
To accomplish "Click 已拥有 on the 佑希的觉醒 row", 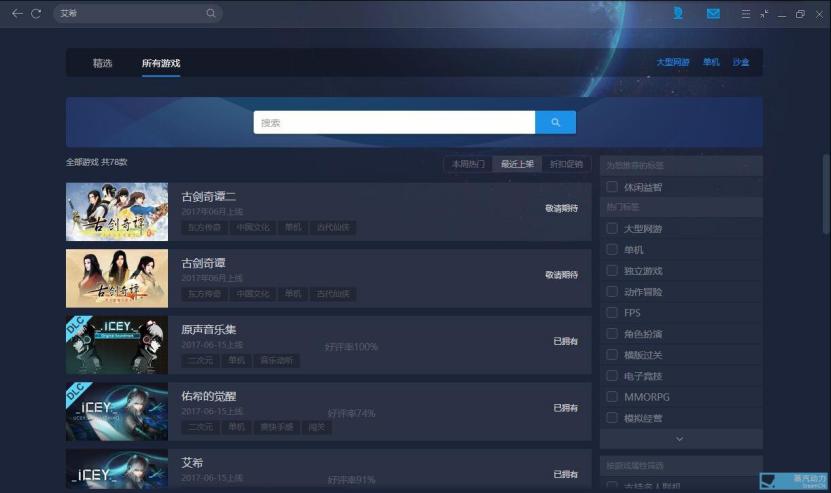I will tap(565, 408).
